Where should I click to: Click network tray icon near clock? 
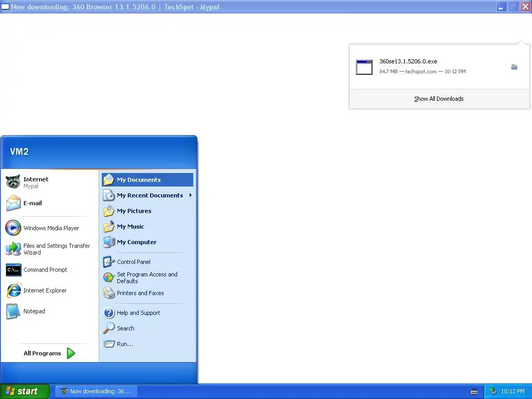[494, 392]
